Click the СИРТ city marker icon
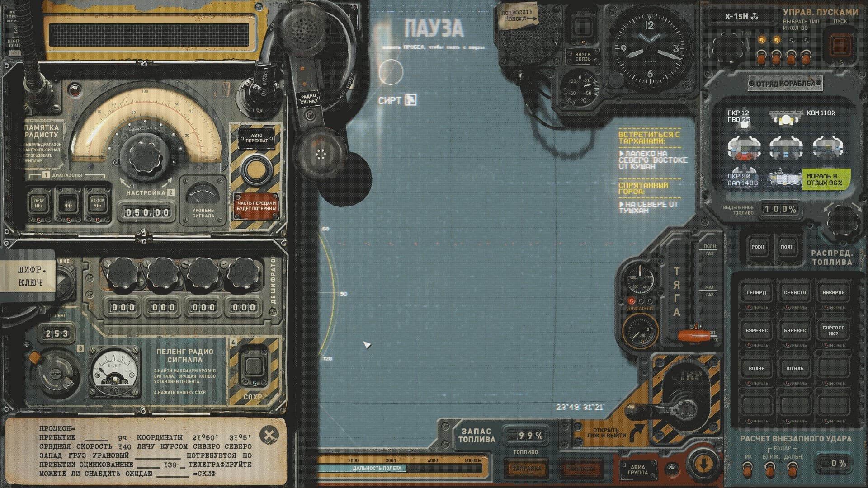Viewport: 868px width, 488px height. click(x=410, y=100)
